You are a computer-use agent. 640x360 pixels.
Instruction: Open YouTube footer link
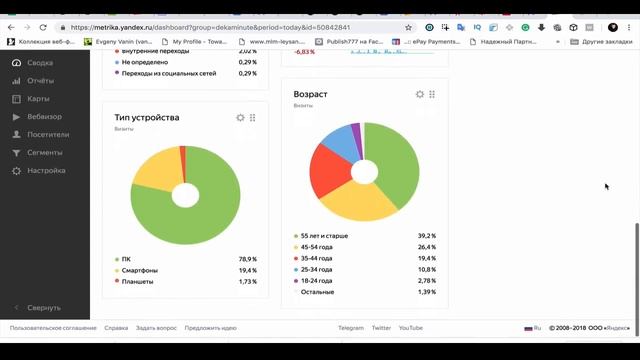(411, 328)
